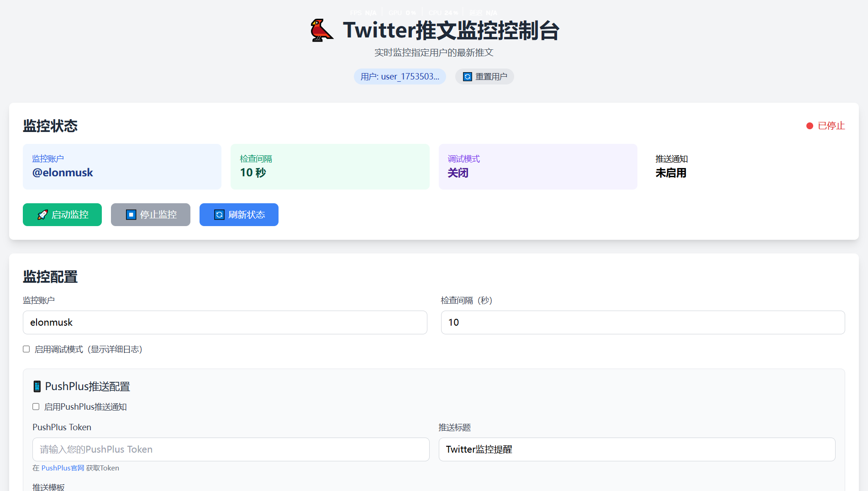The image size is (868, 491).
Task: Click the CPU 24% overlay stat
Action: [x=443, y=13]
